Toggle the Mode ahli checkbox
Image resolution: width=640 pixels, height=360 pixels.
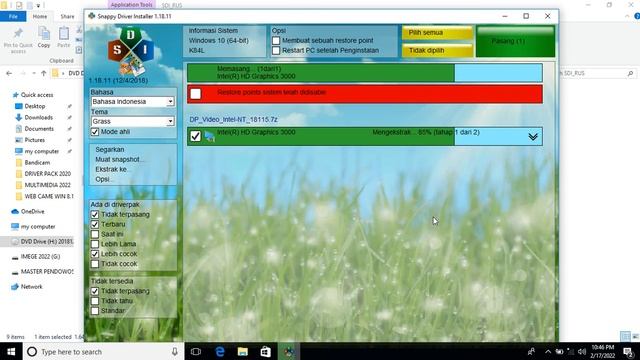[95, 132]
